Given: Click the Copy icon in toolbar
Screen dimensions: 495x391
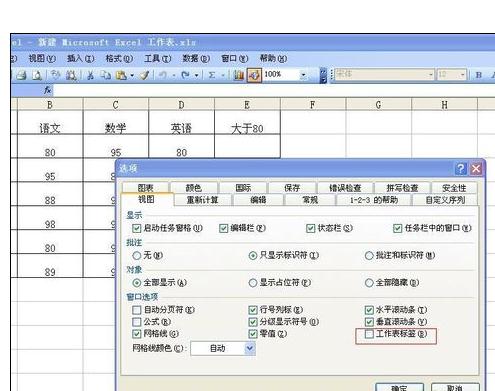Looking at the screenshot, I should click(106, 75).
